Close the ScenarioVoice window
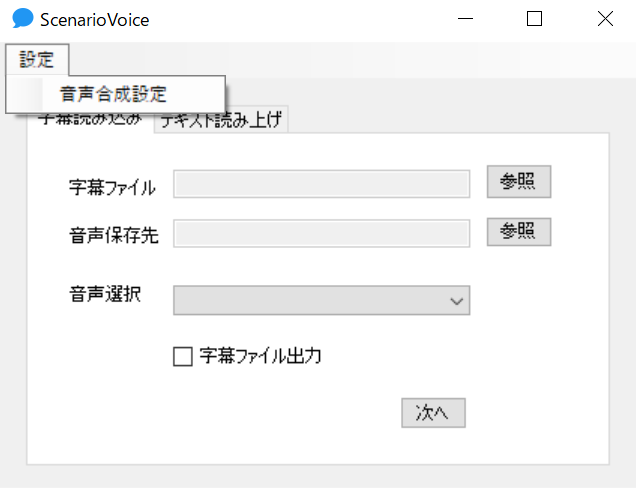This screenshot has width=636, height=488. click(x=605, y=19)
